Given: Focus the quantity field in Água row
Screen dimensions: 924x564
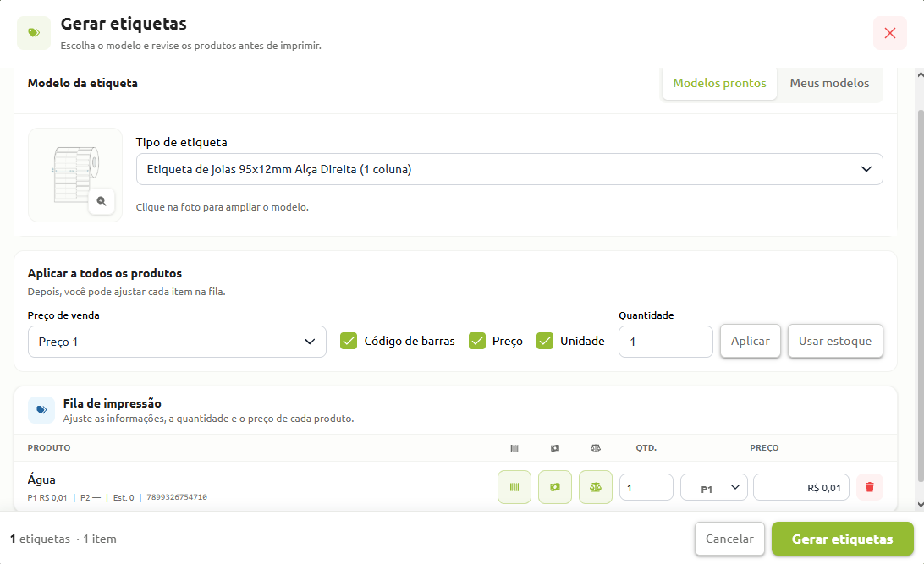Looking at the screenshot, I should click(x=646, y=487).
